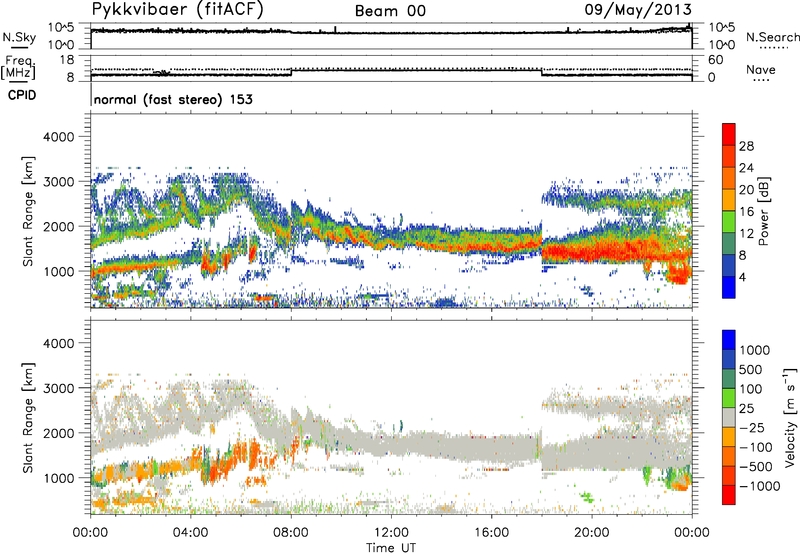This screenshot has width=800, height=554.
Task: Click the '16:00' time tick label
Action: click(491, 533)
